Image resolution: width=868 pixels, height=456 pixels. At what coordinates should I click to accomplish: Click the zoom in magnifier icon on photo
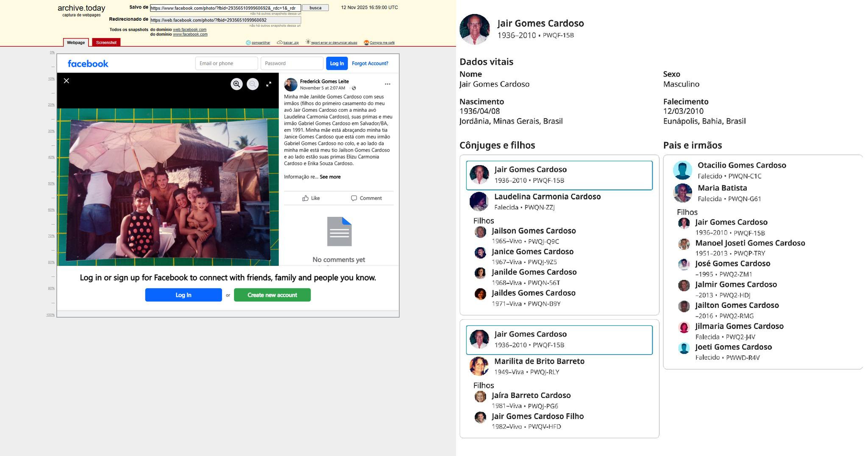click(x=236, y=84)
